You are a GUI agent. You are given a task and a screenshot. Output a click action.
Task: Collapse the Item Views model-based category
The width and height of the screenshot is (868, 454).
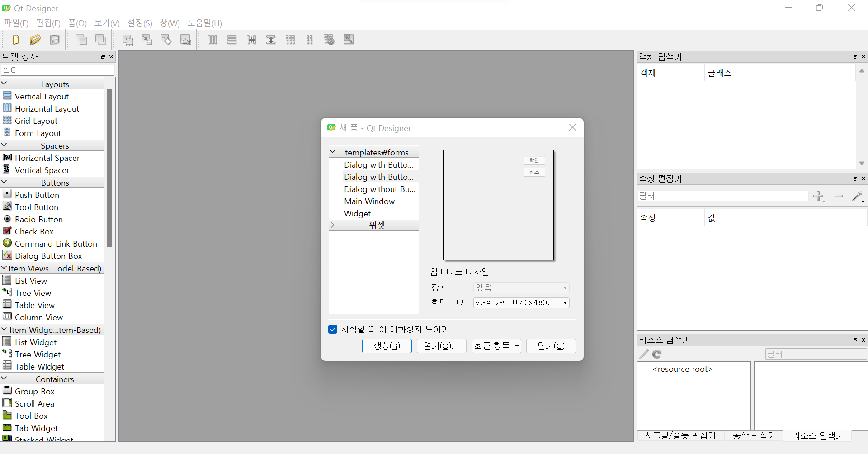[x=5, y=268]
